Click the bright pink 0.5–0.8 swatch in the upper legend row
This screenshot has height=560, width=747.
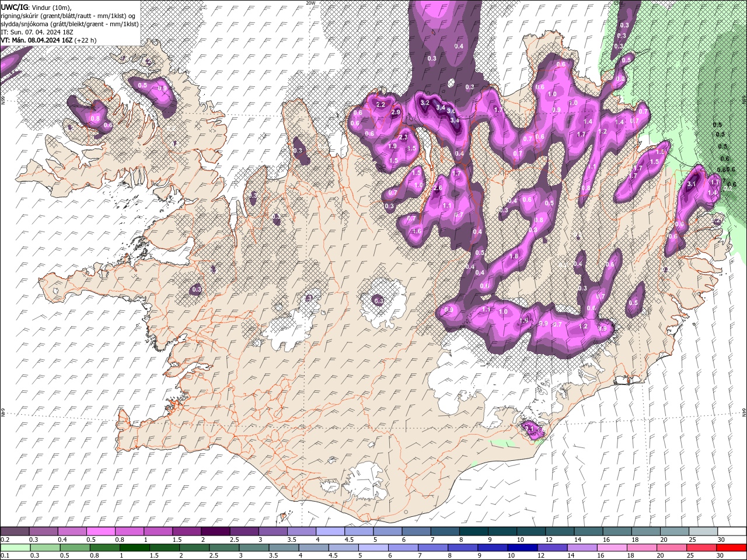[x=100, y=531]
